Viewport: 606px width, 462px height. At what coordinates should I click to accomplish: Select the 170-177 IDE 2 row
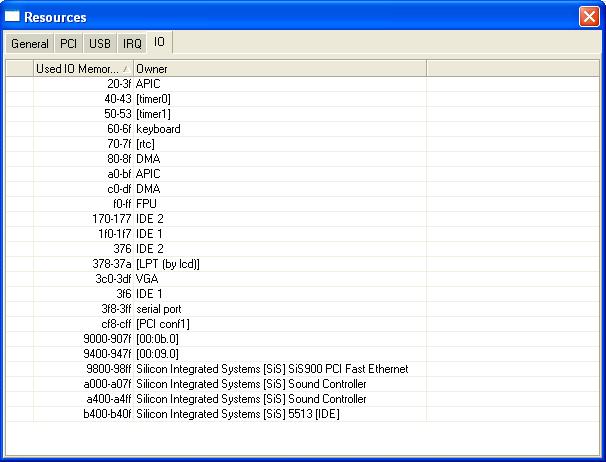[x=303, y=219]
